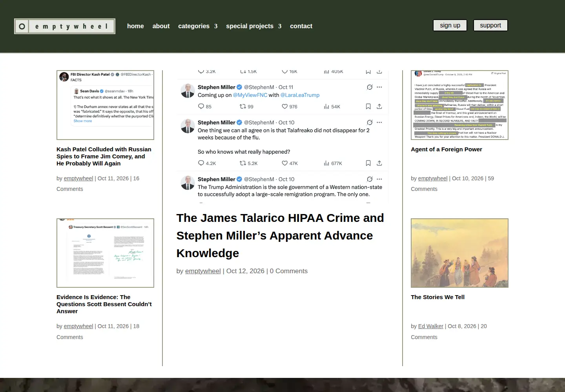Click the 'Oct 12, 2026' post date

pyautogui.click(x=245, y=271)
